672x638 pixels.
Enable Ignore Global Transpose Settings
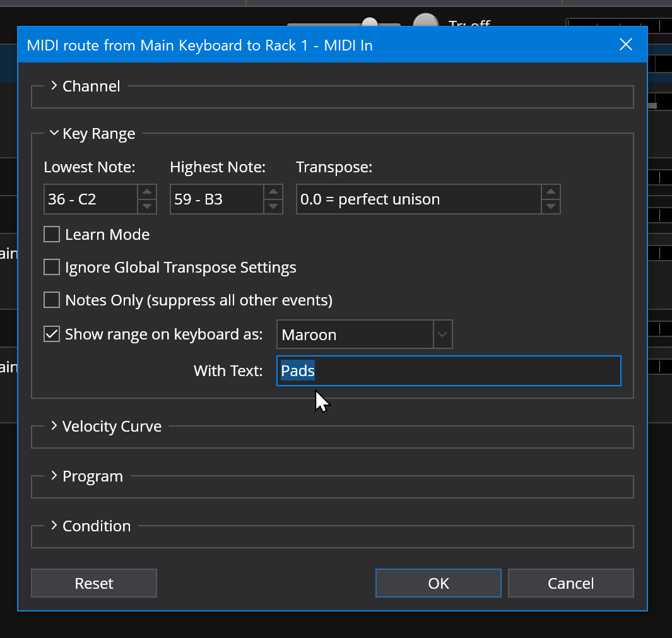click(52, 267)
